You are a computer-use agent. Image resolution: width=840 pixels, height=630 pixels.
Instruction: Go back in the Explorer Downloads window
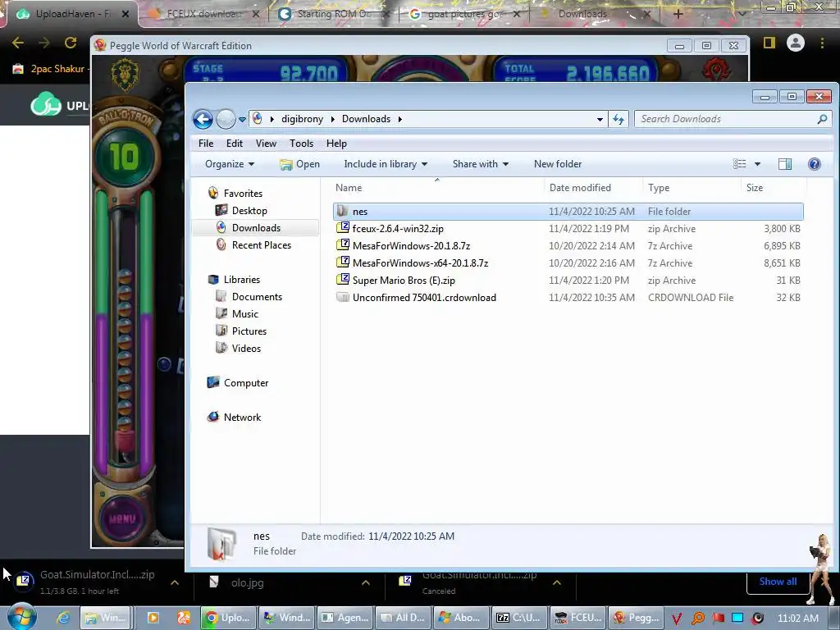click(x=203, y=119)
